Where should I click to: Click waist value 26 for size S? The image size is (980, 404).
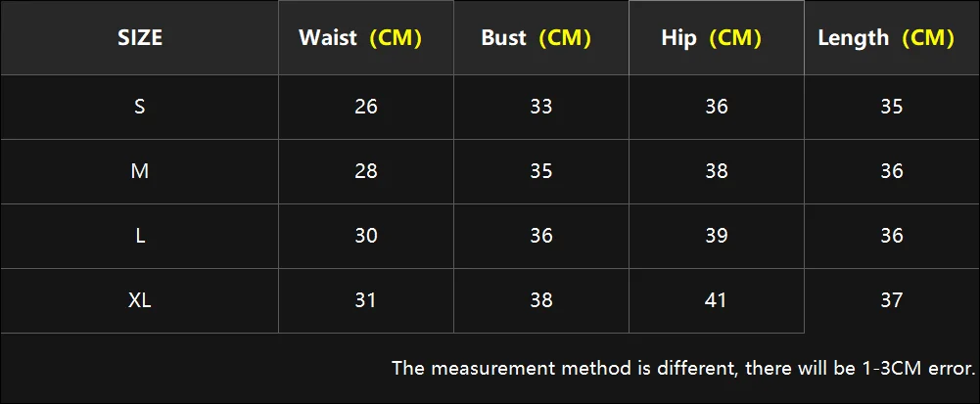tap(366, 107)
